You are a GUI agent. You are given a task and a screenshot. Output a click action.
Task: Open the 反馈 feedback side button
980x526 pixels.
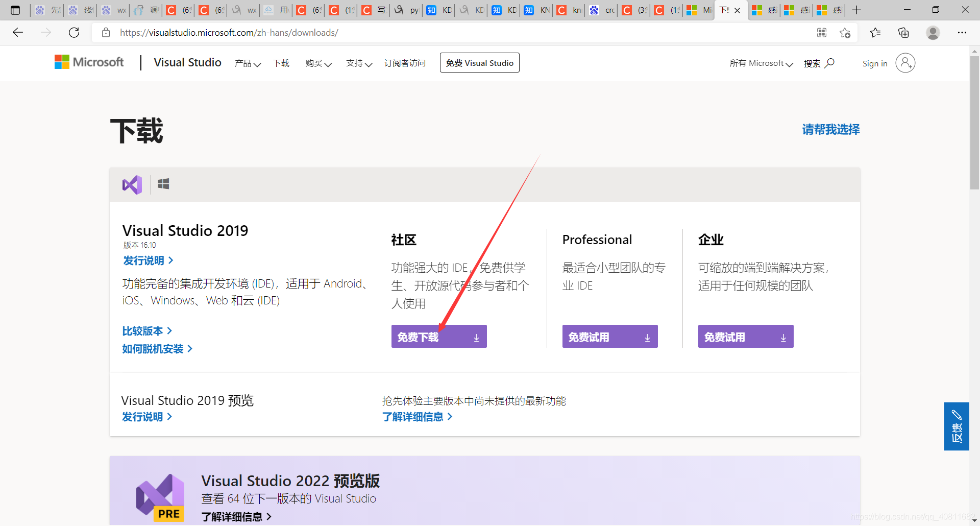pos(957,426)
